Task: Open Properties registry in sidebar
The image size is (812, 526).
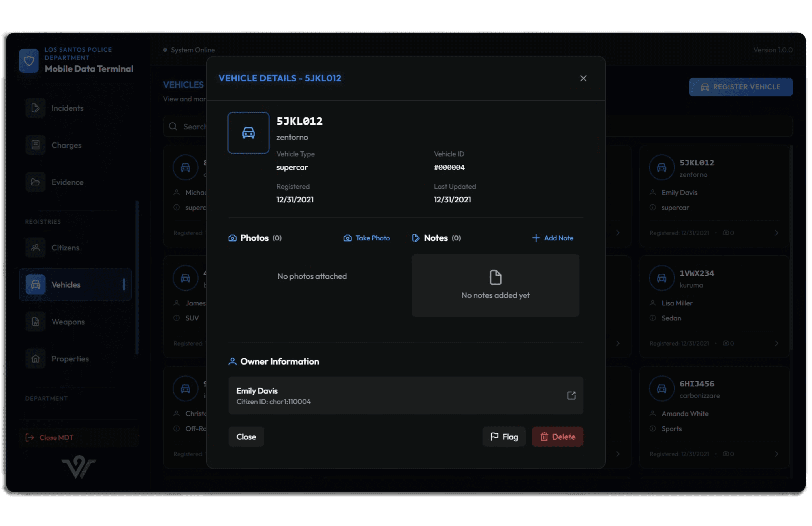Action: click(75, 359)
